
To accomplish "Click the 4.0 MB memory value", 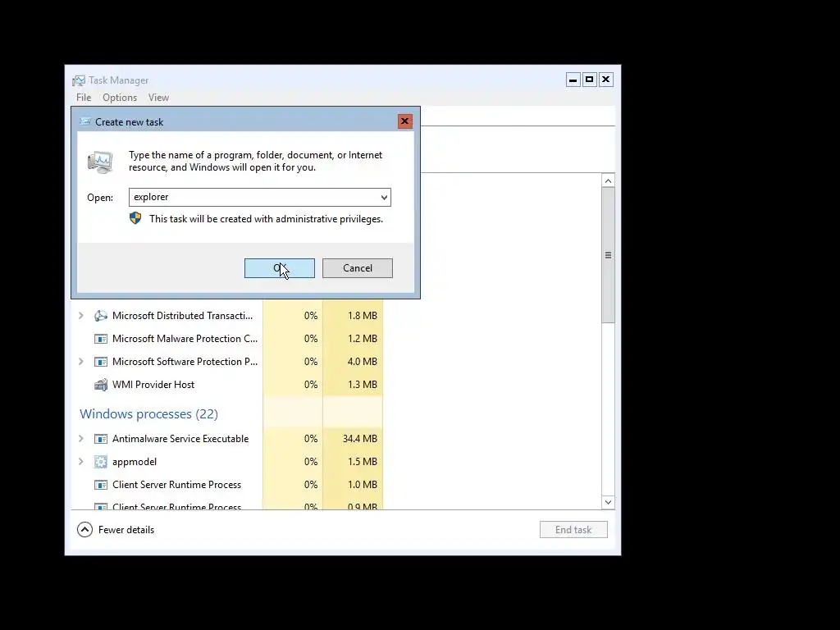I will (x=363, y=362).
